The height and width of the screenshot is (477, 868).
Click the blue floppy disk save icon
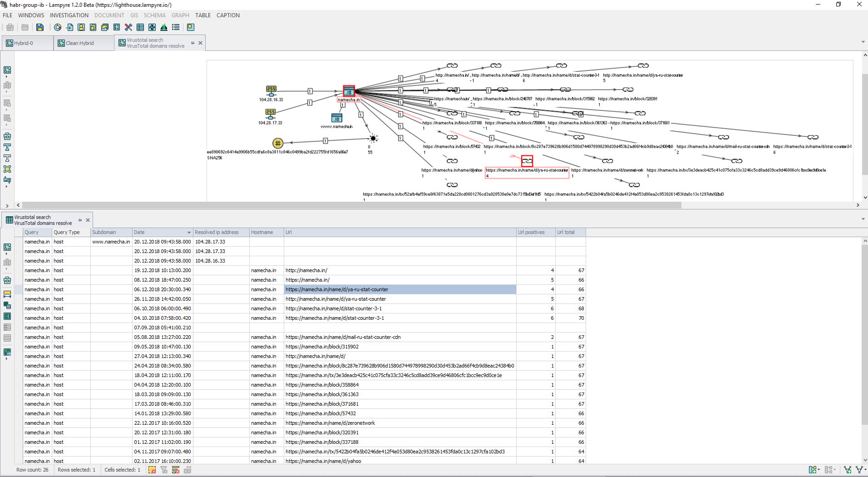[x=40, y=27]
